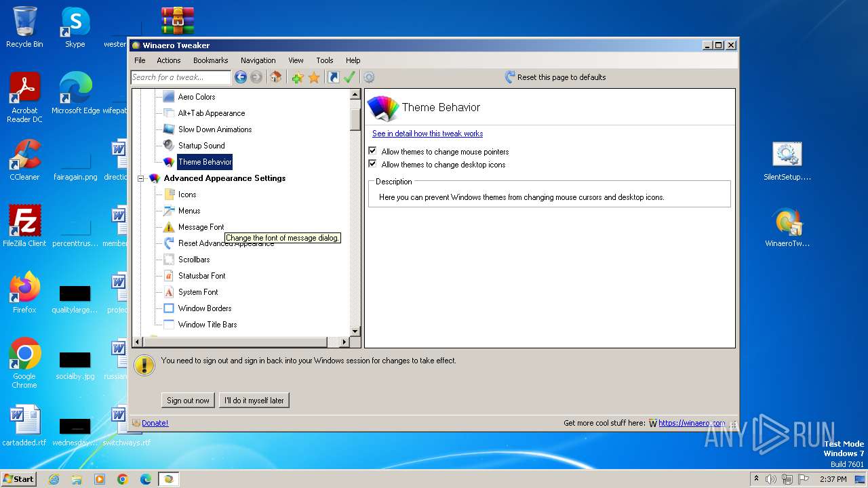Screen dimensions: 868x488
Task: Click the volume speaker tray icon
Action: [771, 479]
